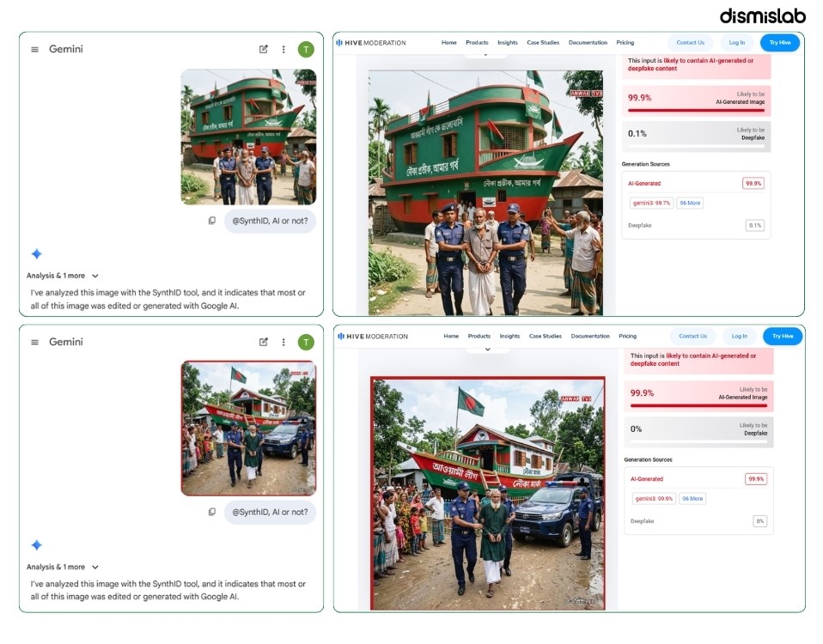This screenshot has height=644, width=823.
Task: Open police truck thumbnail in bottom Gemini chat
Action: pos(249,428)
